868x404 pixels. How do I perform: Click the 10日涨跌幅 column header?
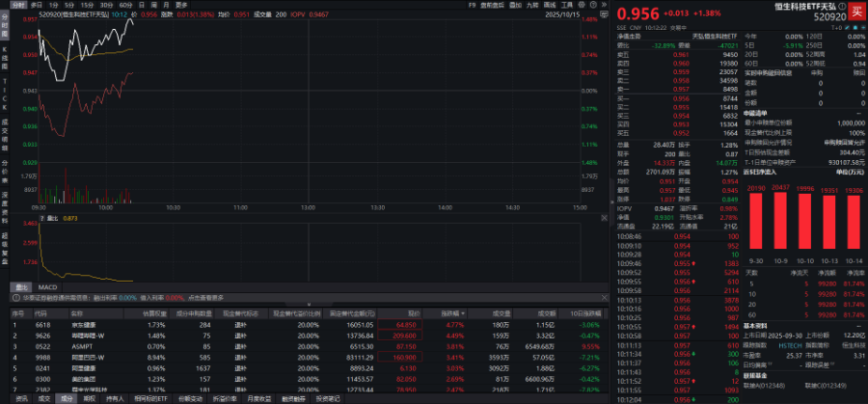click(585, 313)
